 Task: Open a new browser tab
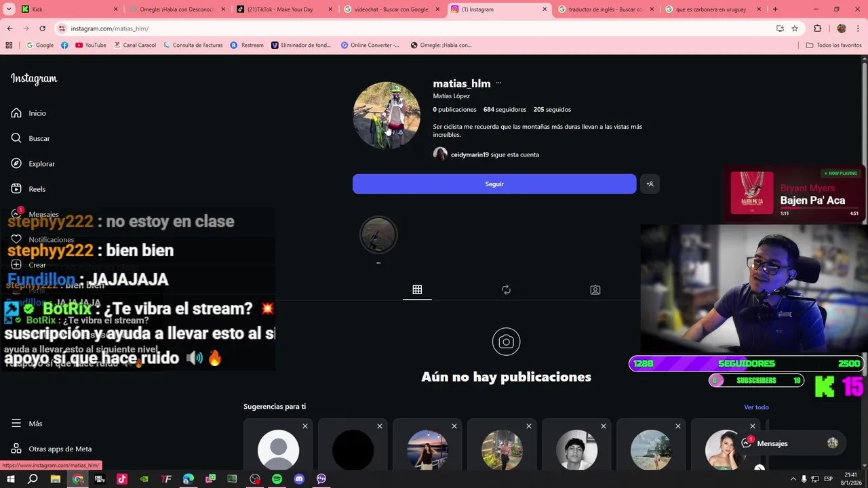(x=775, y=9)
